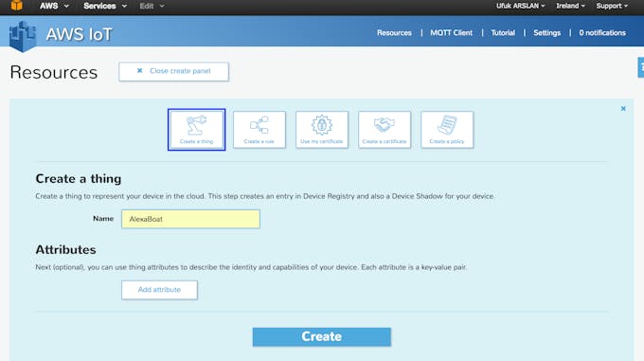Click the Attributes heading
Screen dimensions: 644x361
65,250
